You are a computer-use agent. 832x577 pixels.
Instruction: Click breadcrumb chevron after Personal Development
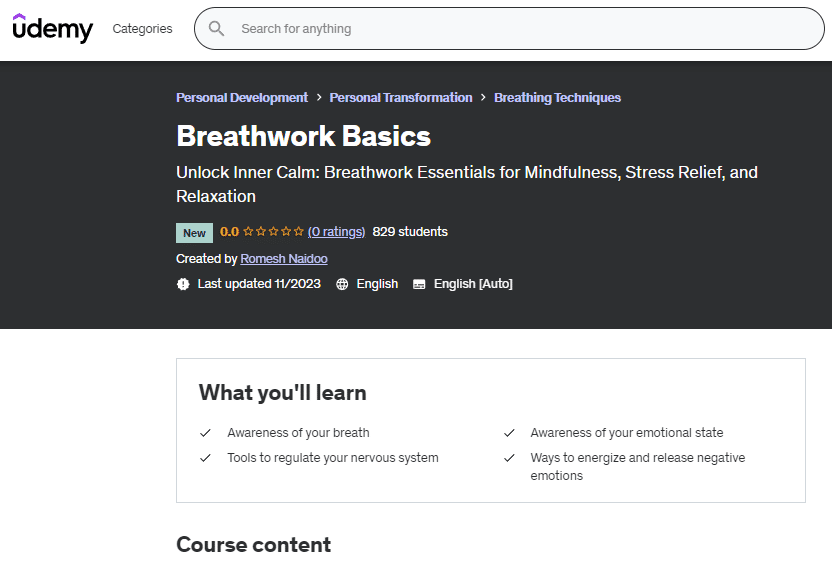(x=319, y=98)
